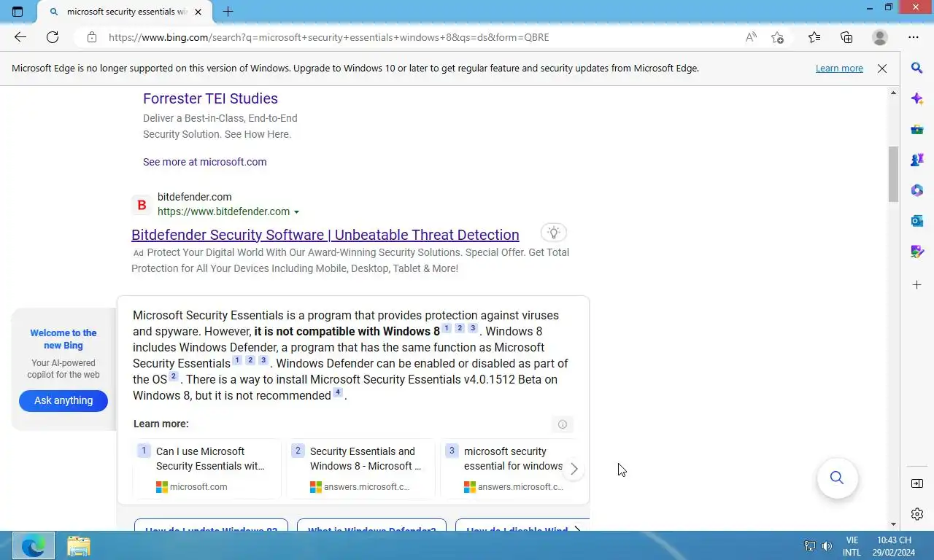Open sidebar settings gear
934x560 pixels.
click(917, 514)
